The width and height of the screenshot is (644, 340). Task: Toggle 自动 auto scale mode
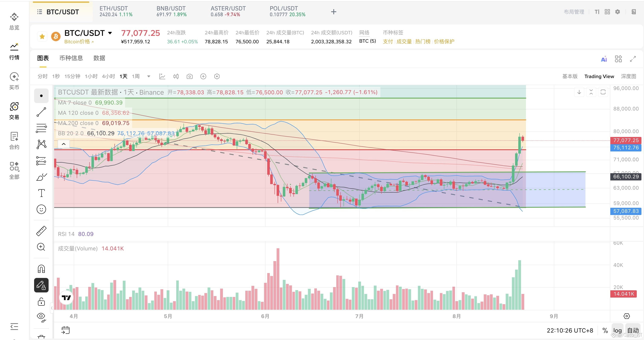[x=633, y=330]
